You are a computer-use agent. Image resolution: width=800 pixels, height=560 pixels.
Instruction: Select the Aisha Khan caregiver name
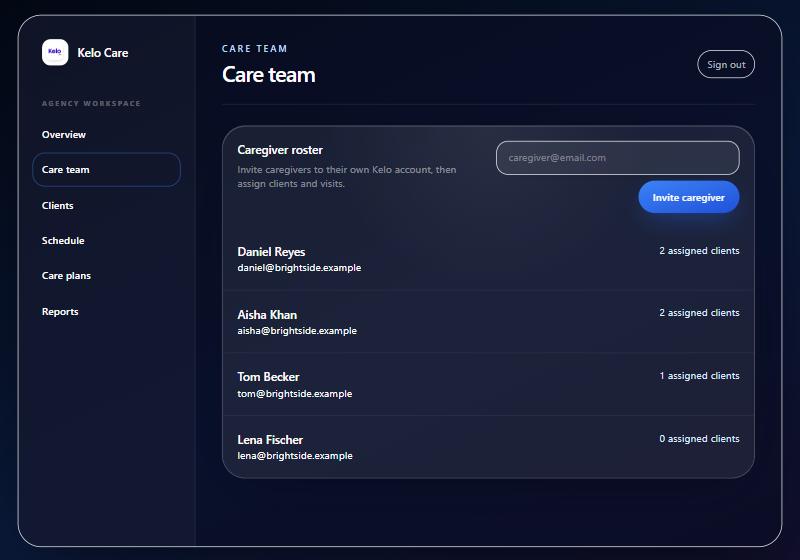pos(267,315)
